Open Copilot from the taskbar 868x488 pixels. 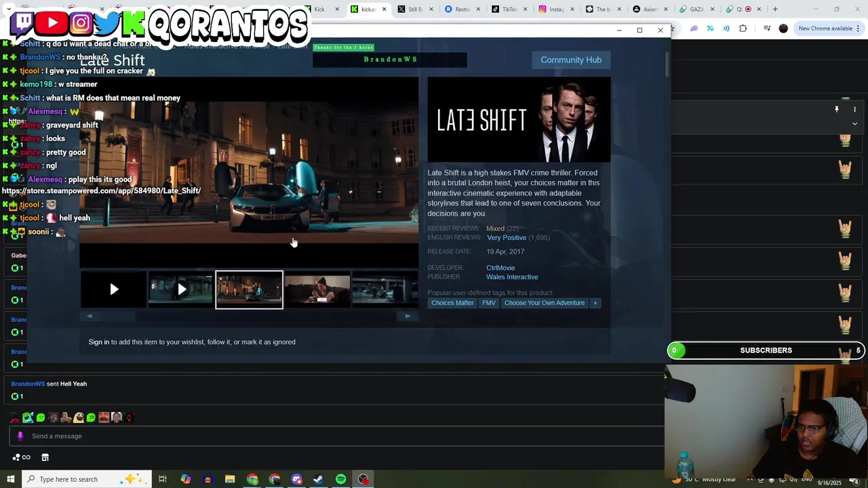pos(185,479)
